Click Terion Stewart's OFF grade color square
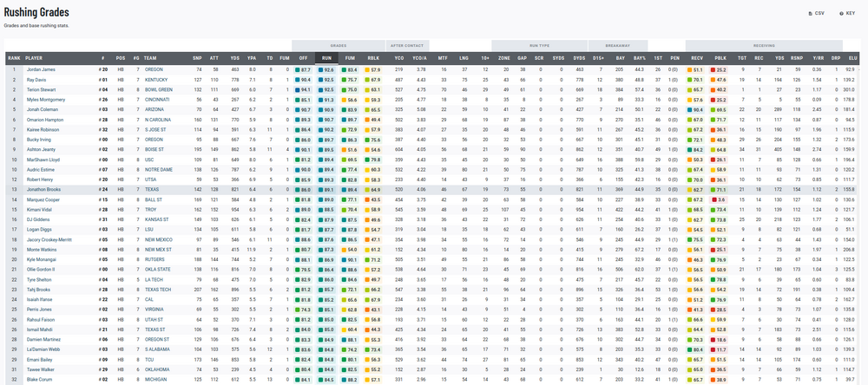This screenshot has height=385, width=868. click(297, 88)
